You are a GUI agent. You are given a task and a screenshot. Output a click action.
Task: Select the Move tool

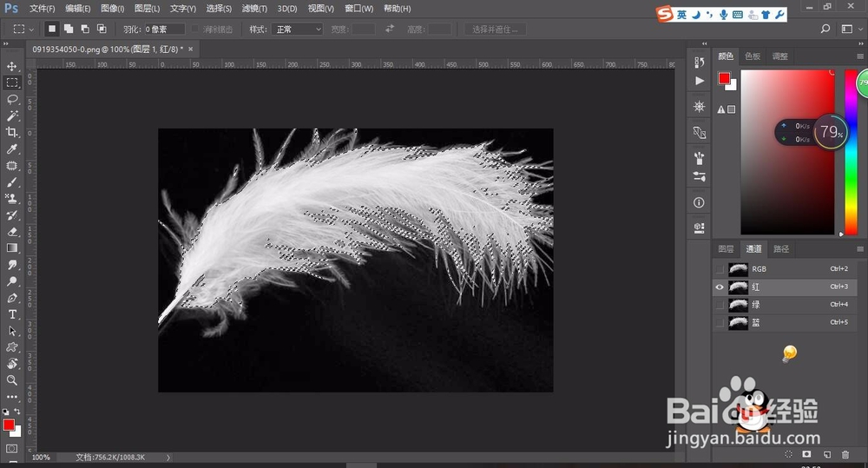[x=11, y=67]
